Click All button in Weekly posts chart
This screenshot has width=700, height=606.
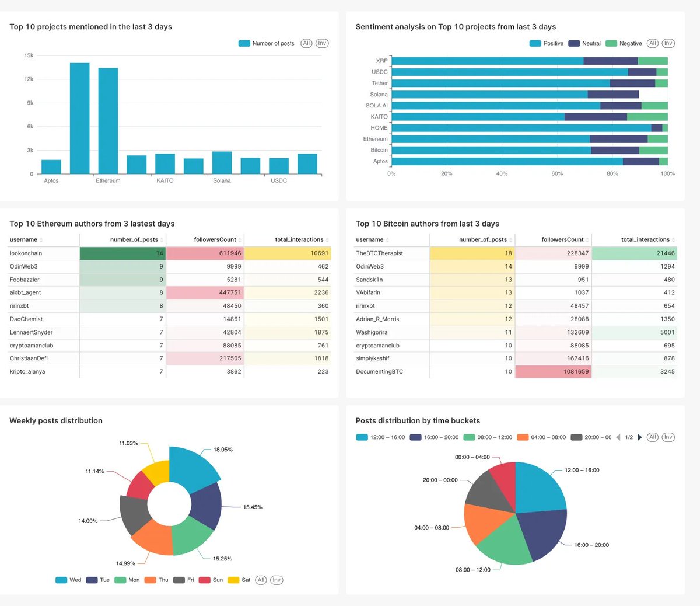[x=261, y=580]
